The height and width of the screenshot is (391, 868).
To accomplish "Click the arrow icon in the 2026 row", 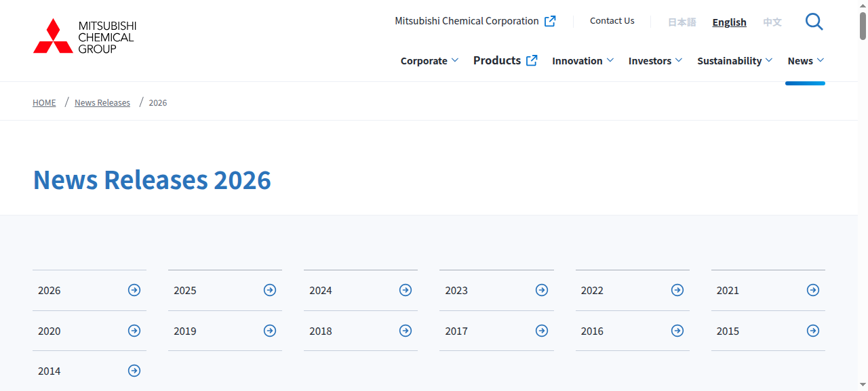I will tap(134, 290).
